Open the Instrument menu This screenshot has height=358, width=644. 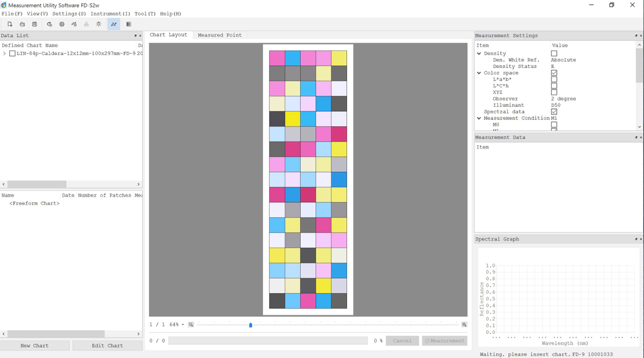pos(110,14)
